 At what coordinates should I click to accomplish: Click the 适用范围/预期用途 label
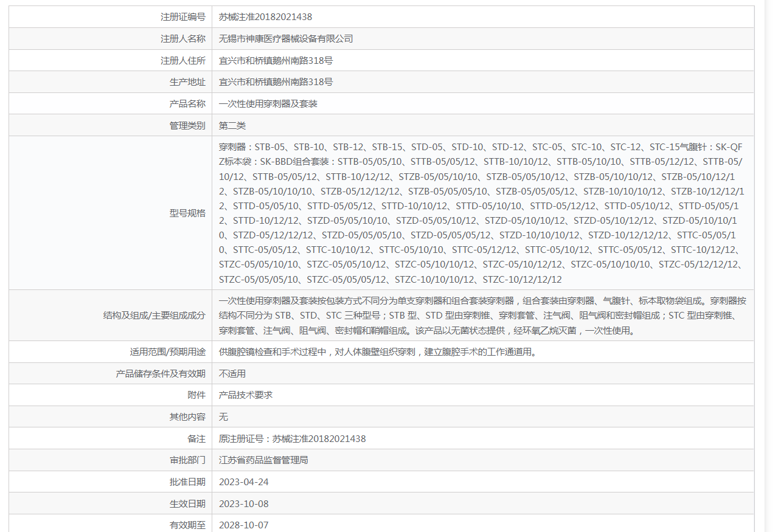point(168,351)
